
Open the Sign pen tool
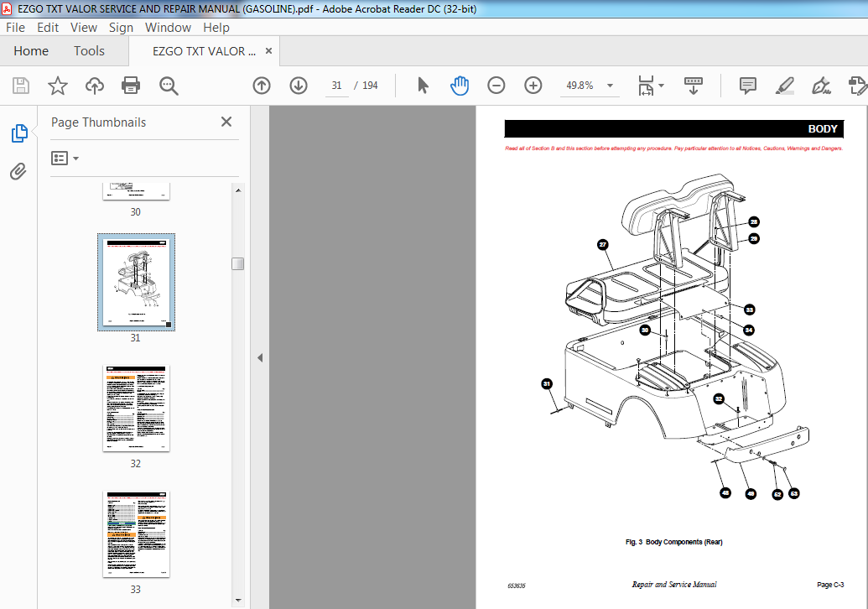(x=821, y=86)
